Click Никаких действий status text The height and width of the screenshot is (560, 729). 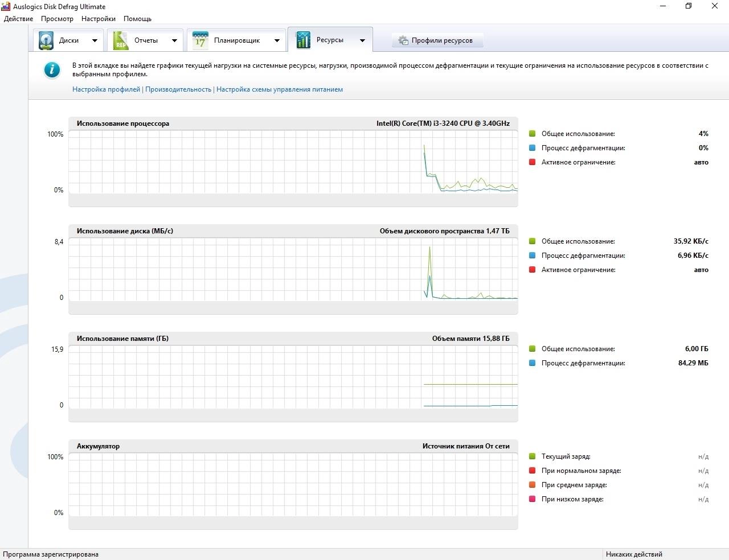[634, 554]
